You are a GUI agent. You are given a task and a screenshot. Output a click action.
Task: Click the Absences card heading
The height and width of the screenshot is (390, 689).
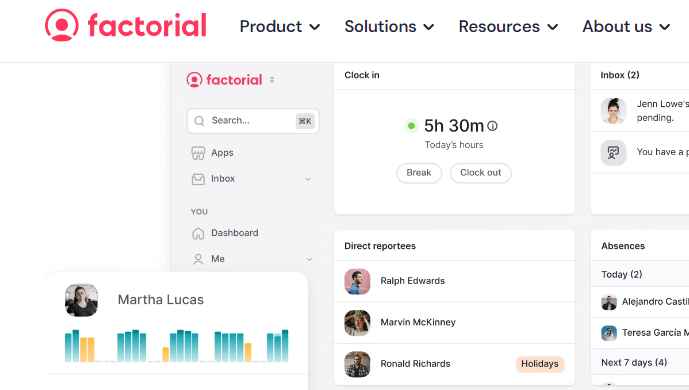point(623,246)
